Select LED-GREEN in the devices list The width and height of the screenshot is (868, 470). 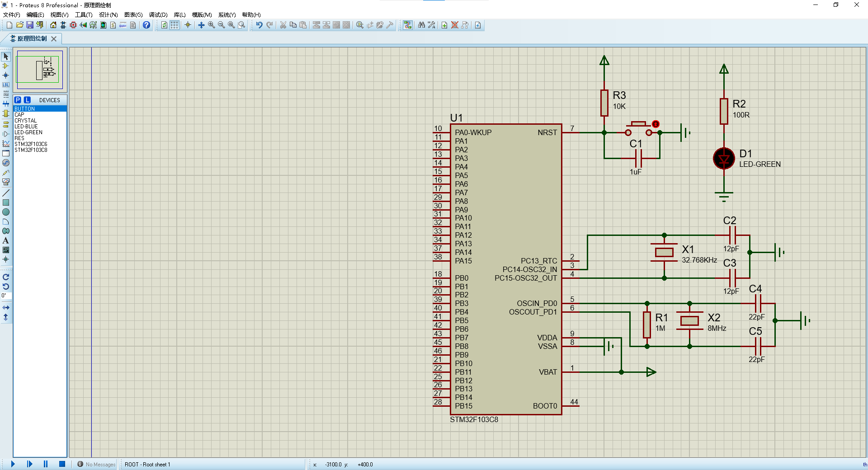[40, 132]
